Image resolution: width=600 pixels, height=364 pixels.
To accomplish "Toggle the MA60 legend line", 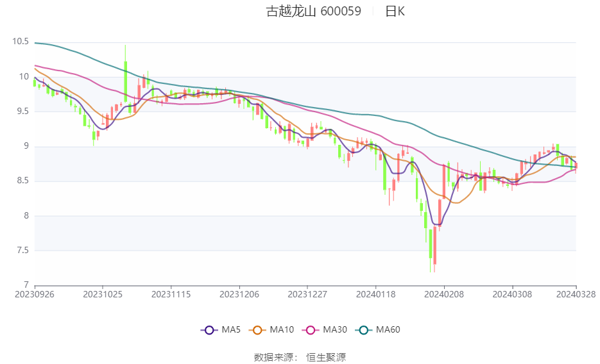I will [x=378, y=329].
